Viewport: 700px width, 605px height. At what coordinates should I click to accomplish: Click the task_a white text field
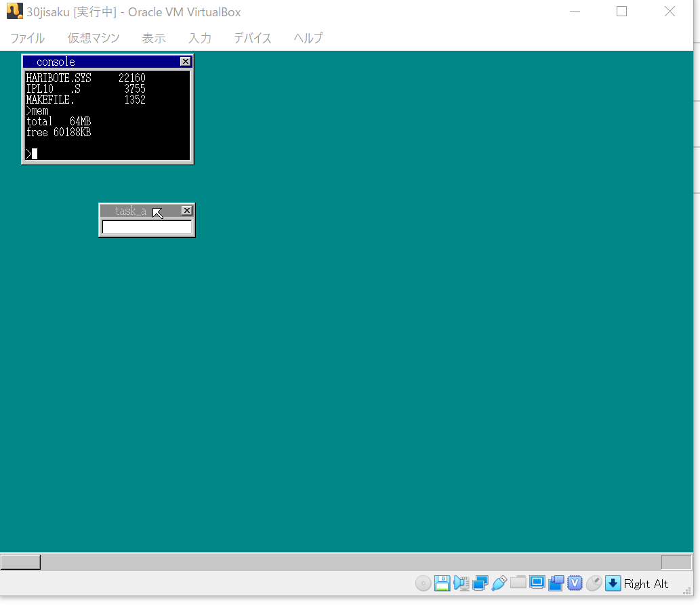[147, 227]
